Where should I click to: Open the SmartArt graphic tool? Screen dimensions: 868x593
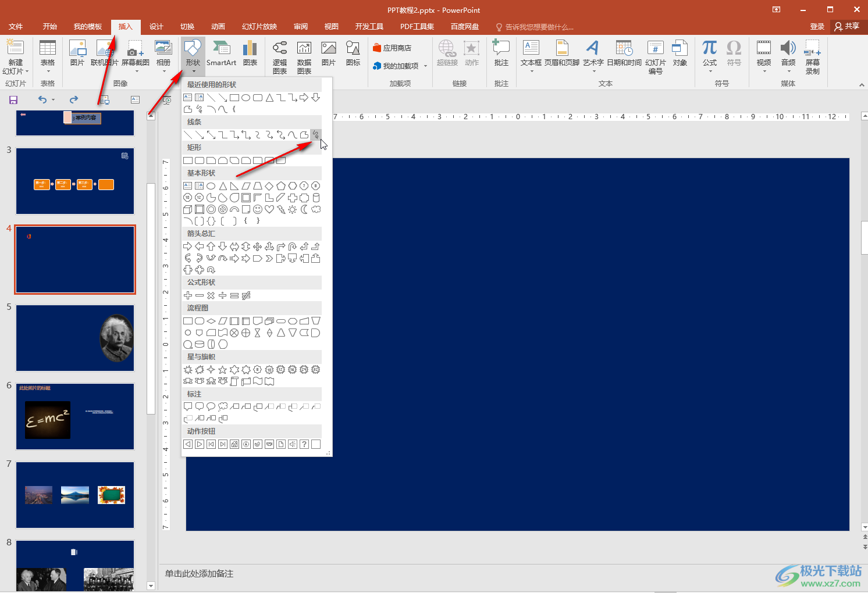221,53
